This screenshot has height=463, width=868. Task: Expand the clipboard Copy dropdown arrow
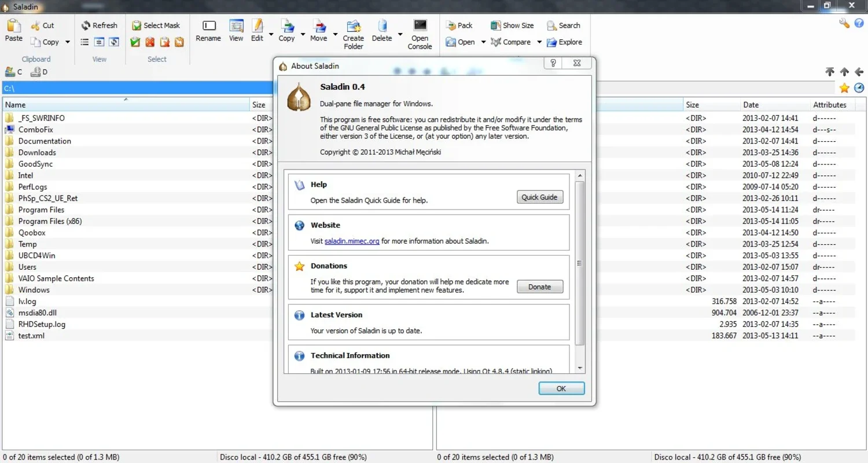tap(67, 42)
